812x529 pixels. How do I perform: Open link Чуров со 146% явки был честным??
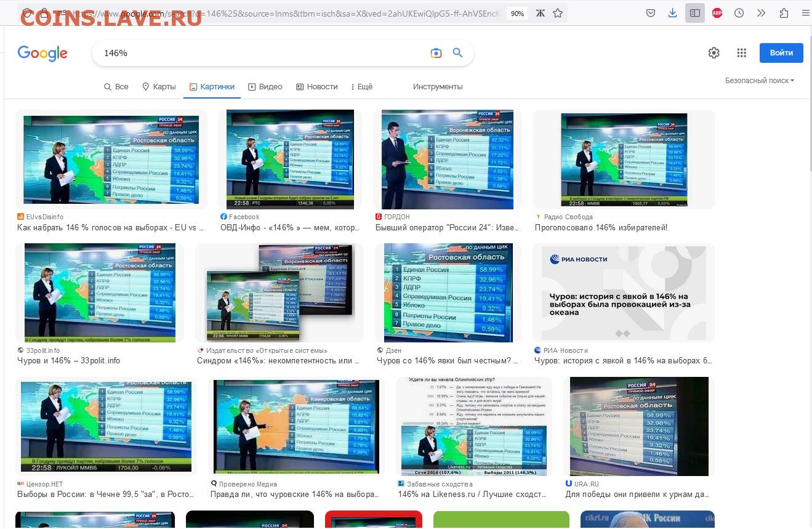click(x=448, y=361)
